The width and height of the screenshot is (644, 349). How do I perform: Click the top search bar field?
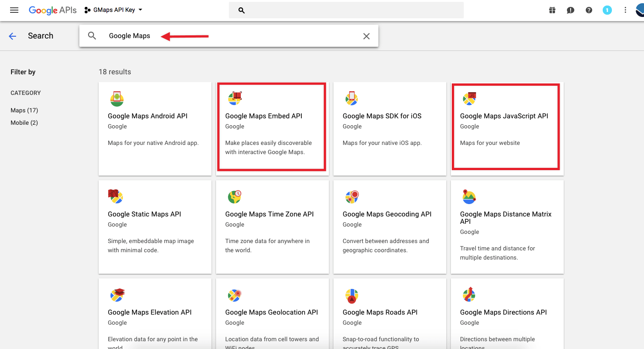pyautogui.click(x=346, y=10)
